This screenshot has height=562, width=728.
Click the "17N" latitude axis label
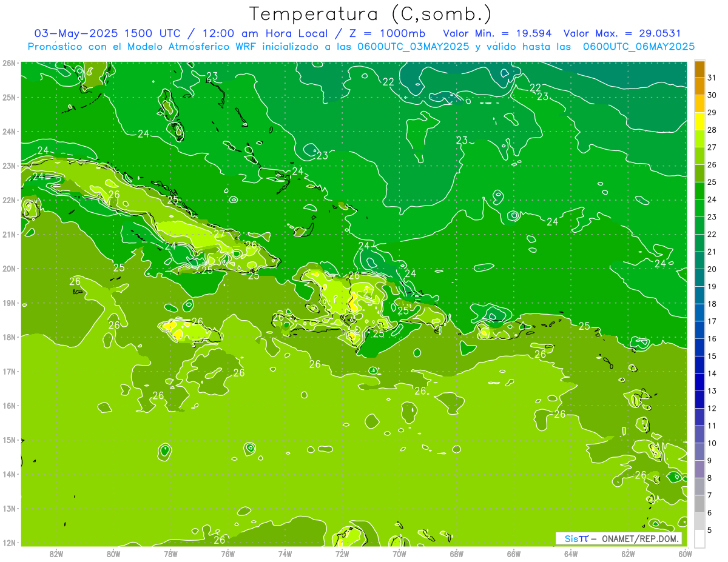point(8,371)
